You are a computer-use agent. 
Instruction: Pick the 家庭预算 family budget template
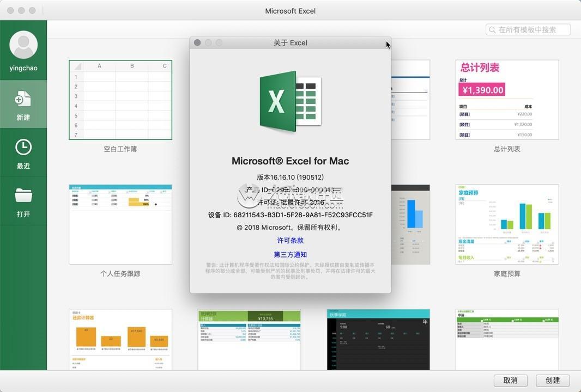[x=507, y=224]
